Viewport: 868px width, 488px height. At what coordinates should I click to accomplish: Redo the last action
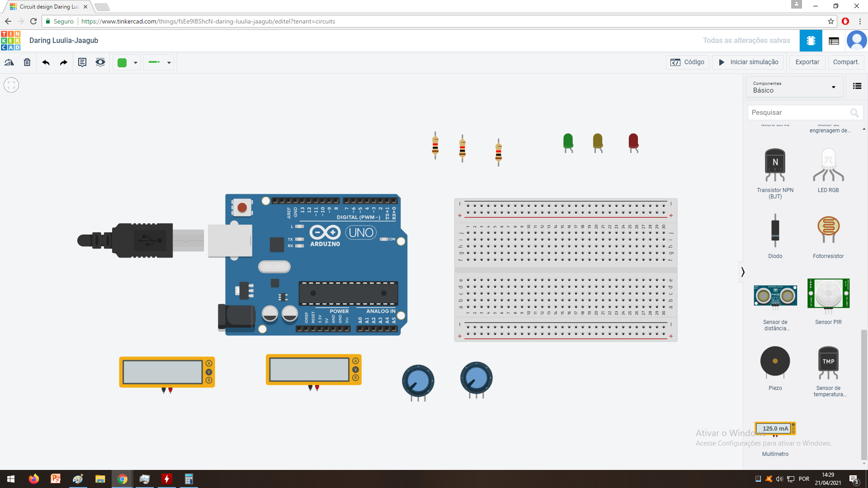click(63, 62)
